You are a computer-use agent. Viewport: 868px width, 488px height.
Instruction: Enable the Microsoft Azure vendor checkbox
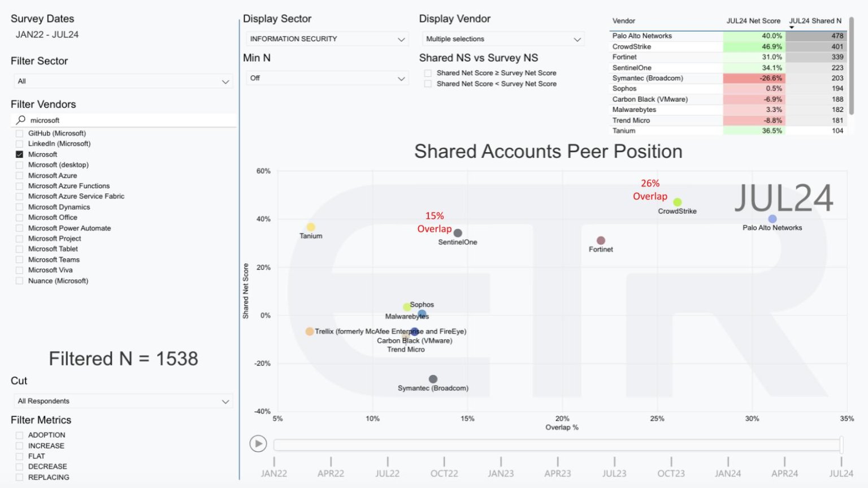pyautogui.click(x=20, y=175)
